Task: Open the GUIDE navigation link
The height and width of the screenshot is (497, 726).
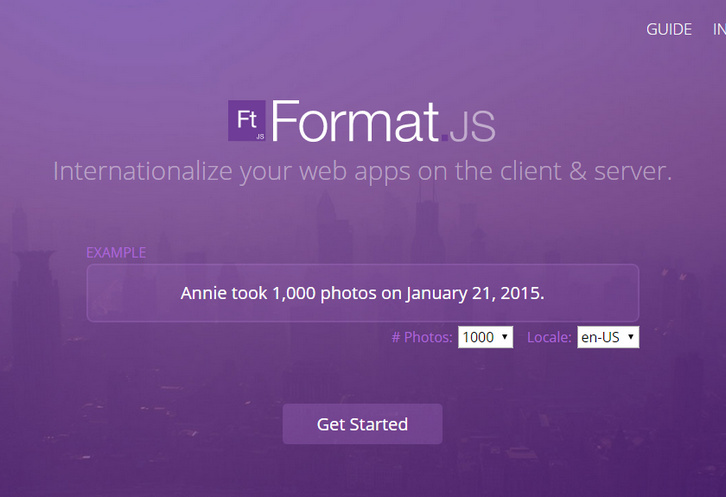Action: [x=668, y=29]
